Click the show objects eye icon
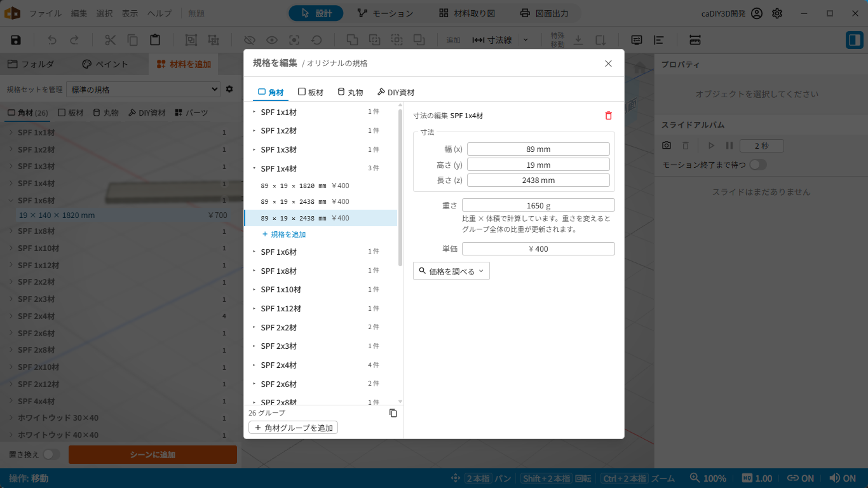 pyautogui.click(x=272, y=40)
